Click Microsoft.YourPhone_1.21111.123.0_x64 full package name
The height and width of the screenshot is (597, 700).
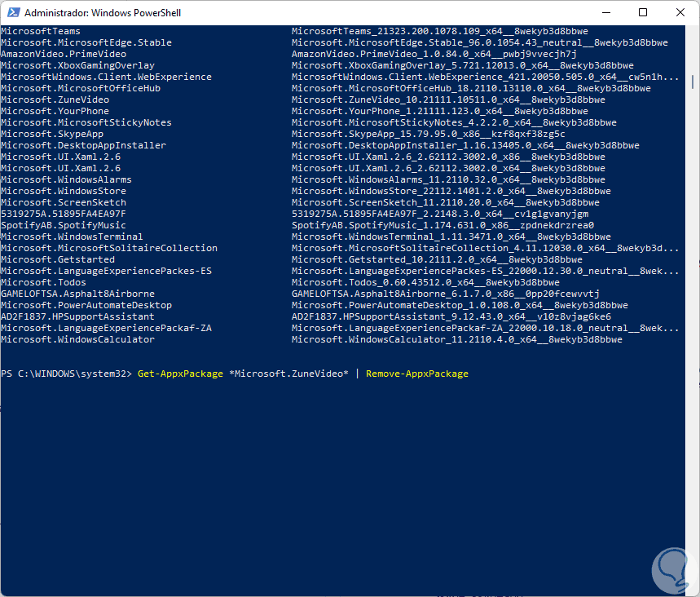440,111
